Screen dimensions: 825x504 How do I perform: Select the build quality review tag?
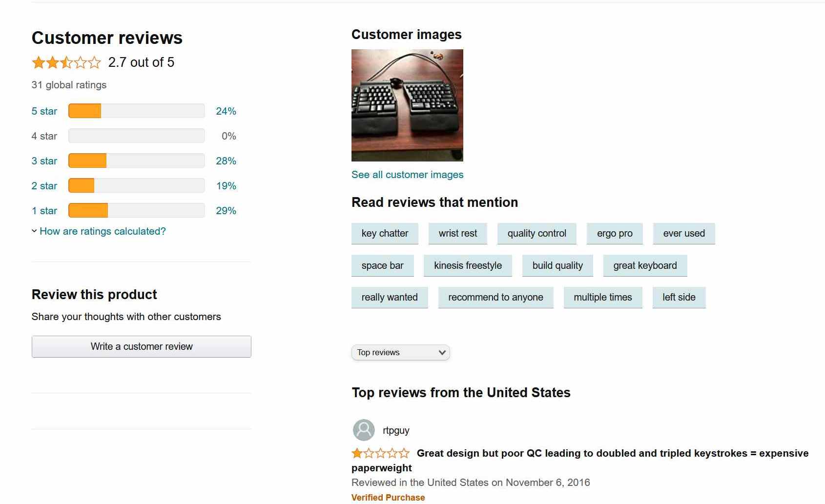pos(557,265)
